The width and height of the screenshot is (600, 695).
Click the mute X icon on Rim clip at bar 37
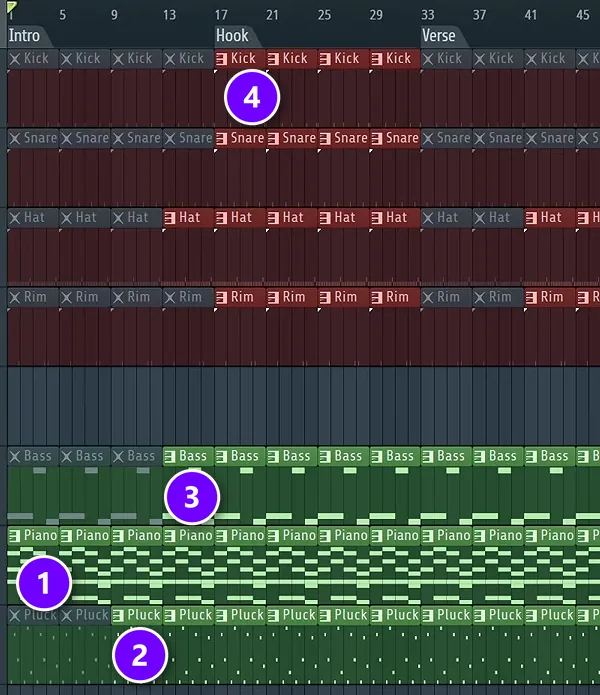pos(479,297)
